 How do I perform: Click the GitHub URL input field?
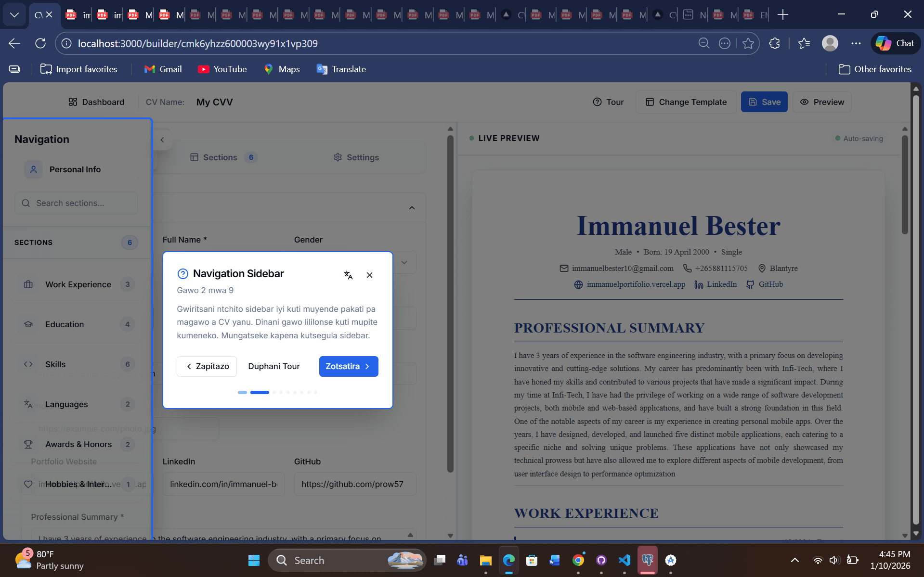pos(355,484)
